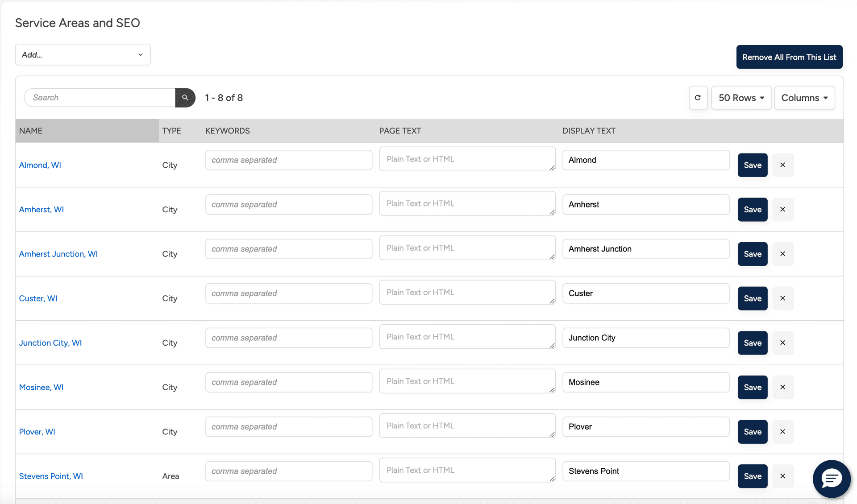Viewport: 857px width, 504px height.
Task: Save the Junction City row
Action: 752,343
